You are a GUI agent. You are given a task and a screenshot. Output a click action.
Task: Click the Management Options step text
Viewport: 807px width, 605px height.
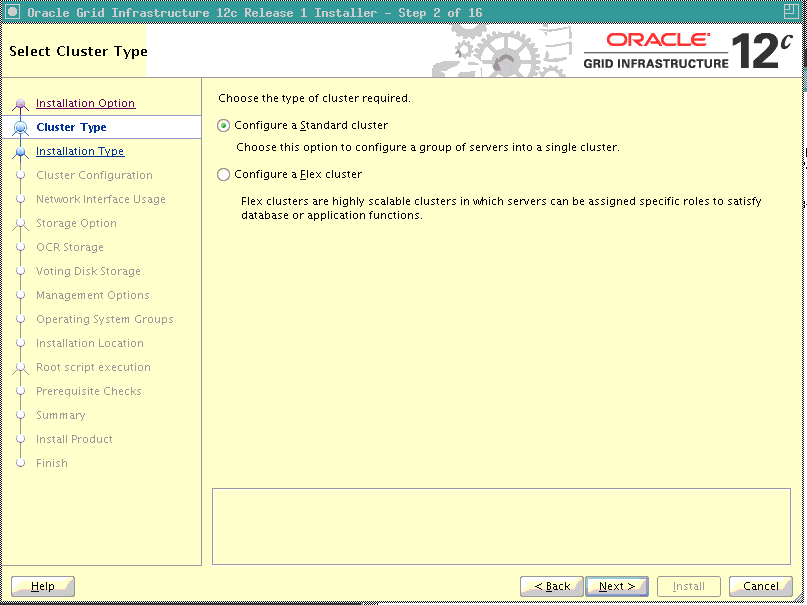(93, 295)
